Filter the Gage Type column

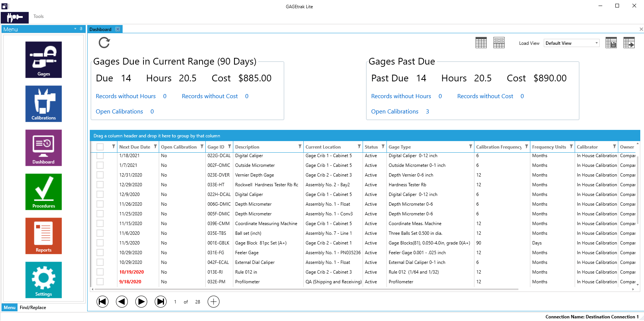pyautogui.click(x=471, y=147)
